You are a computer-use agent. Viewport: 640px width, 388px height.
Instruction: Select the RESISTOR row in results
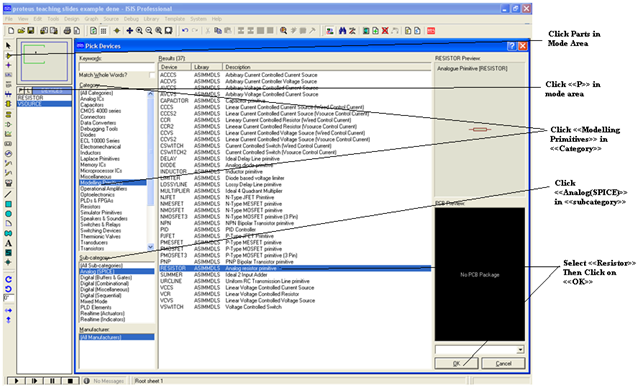tap(295, 268)
